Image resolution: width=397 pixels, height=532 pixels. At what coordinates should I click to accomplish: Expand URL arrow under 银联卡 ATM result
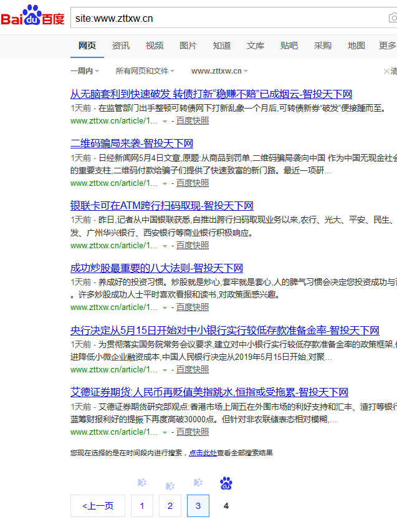pos(165,246)
